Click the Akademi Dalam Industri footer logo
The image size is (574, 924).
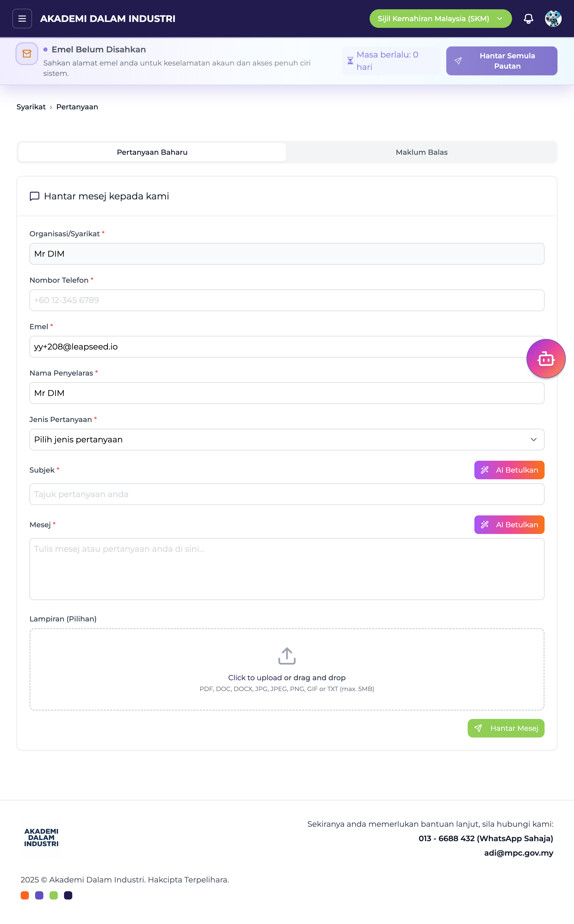[41, 838]
